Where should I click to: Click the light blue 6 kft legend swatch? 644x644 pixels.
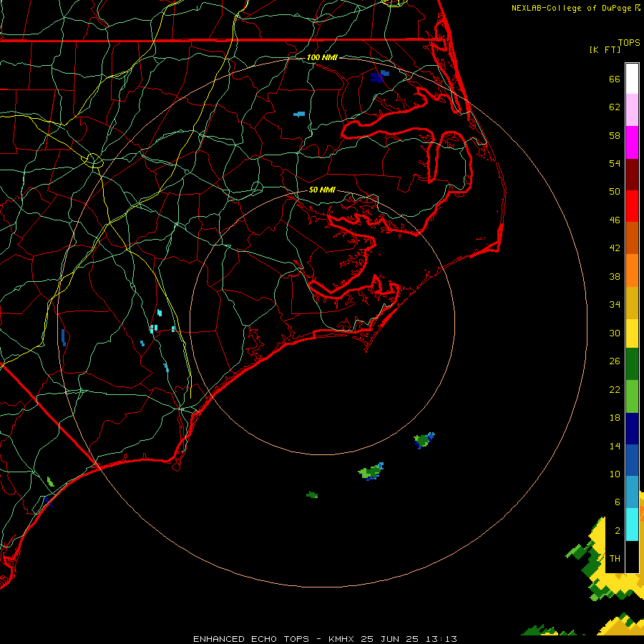pos(632,492)
